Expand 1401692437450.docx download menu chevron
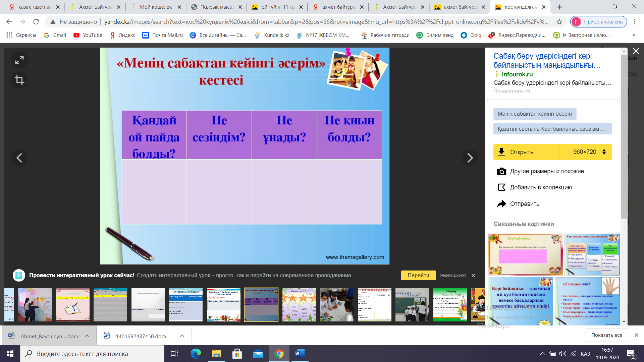Viewport: 644px width, 362px height. coord(182,336)
